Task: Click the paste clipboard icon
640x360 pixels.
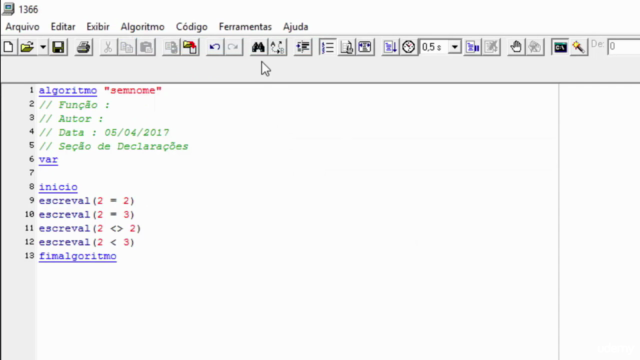Action: pyautogui.click(x=146, y=47)
